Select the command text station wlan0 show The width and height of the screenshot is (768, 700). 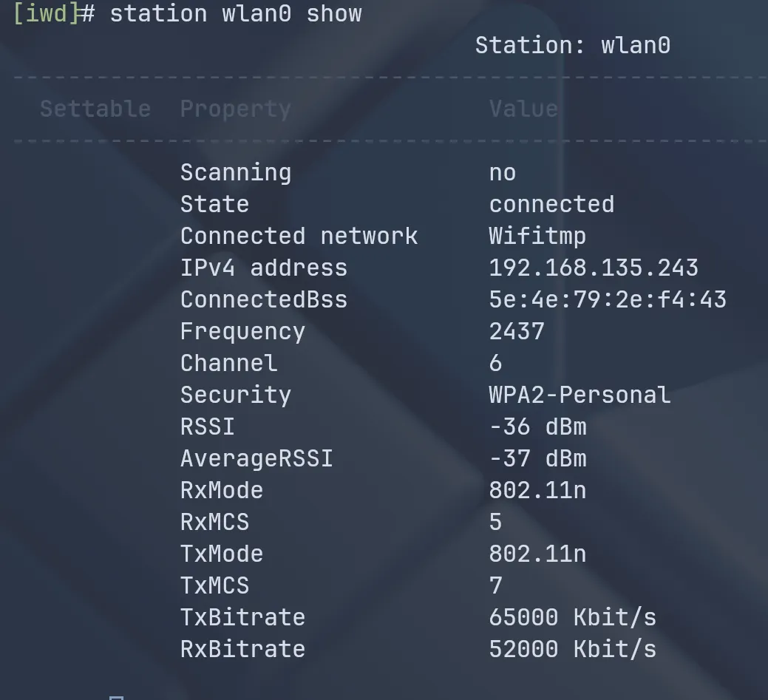[x=235, y=13]
